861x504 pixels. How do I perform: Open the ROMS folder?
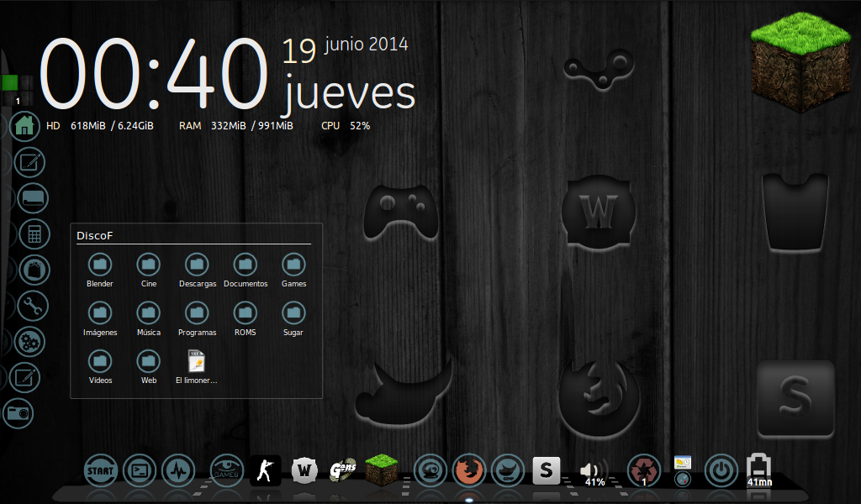click(246, 319)
